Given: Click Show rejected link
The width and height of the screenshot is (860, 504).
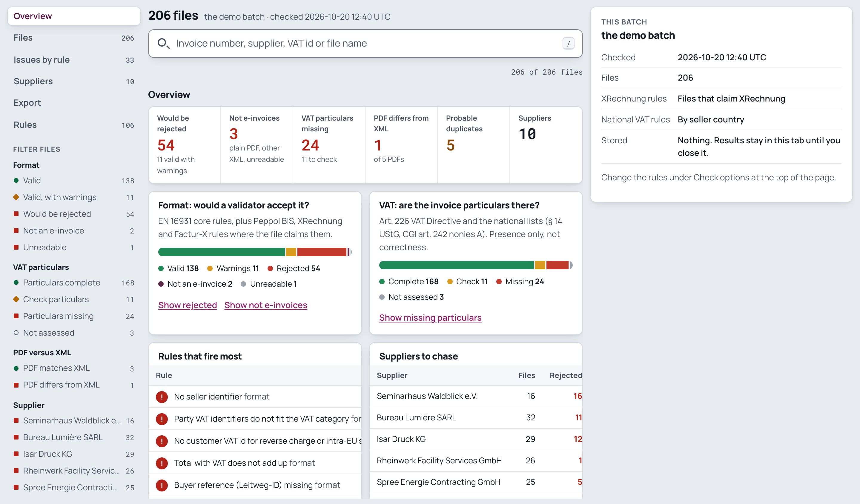Looking at the screenshot, I should 187,305.
